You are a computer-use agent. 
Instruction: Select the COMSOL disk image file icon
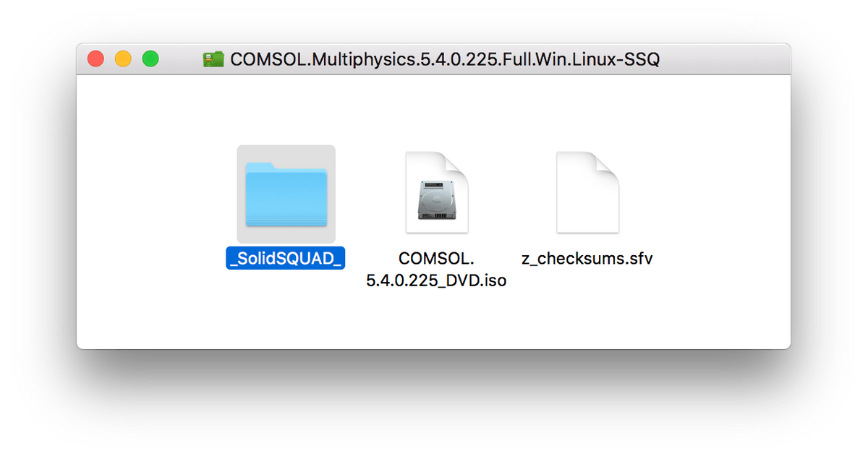pyautogui.click(x=437, y=192)
